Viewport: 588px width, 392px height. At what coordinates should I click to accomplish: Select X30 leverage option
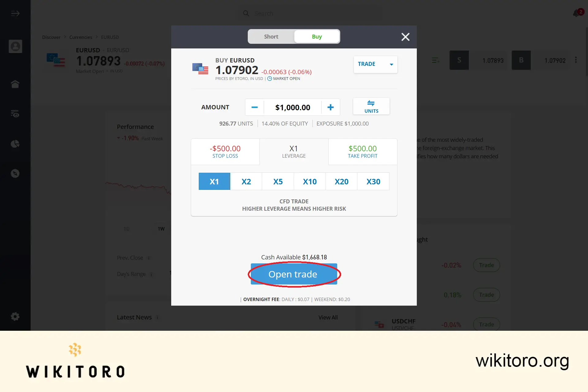[x=373, y=181]
